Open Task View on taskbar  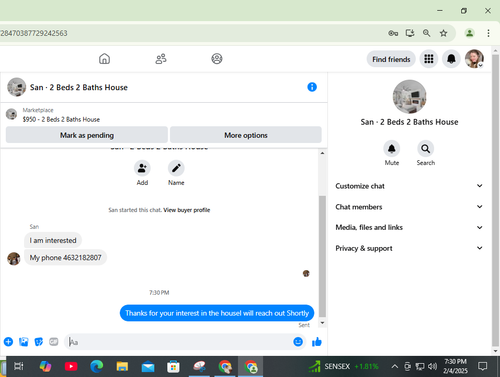[19, 367]
